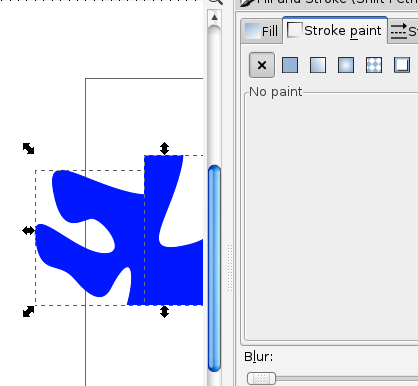Choose the Unset paint icon

(402, 65)
